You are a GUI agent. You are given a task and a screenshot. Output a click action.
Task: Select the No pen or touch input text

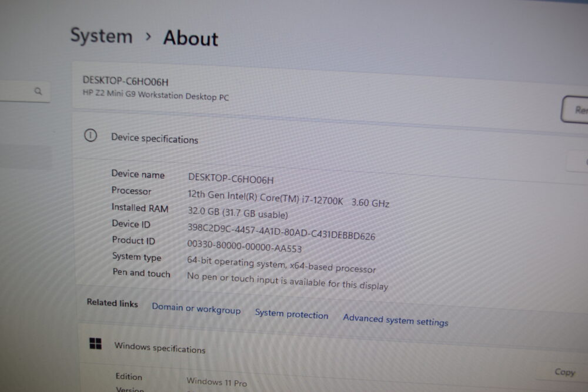pyautogui.click(x=288, y=281)
